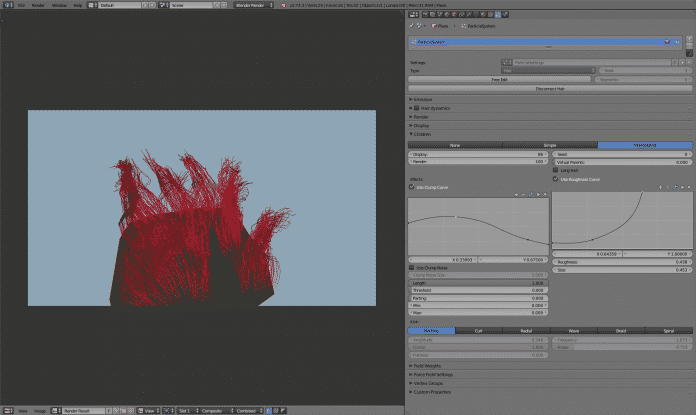Reset the roughness curve with the X icon
The height and width of the screenshot is (415, 696).
[x=687, y=187]
